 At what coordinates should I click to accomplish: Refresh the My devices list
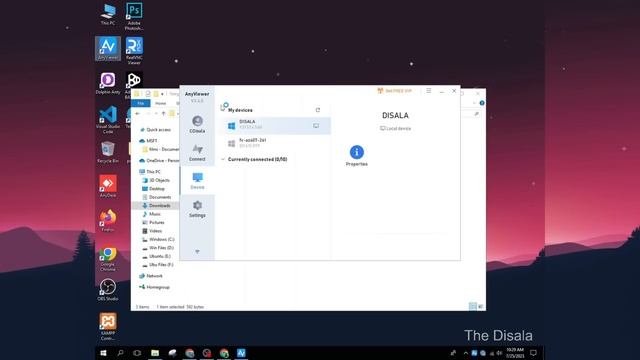coord(318,110)
